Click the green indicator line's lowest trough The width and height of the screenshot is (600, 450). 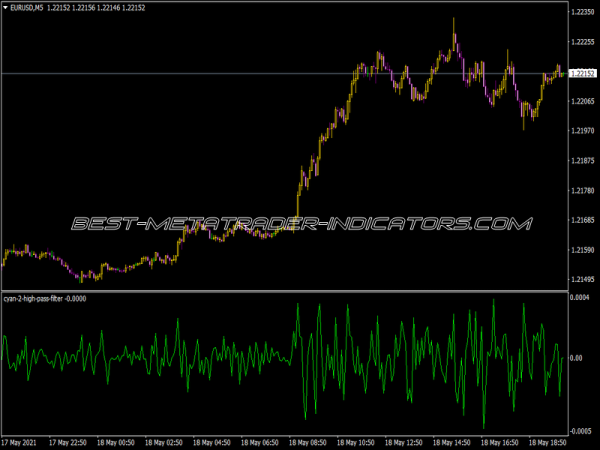483,427
